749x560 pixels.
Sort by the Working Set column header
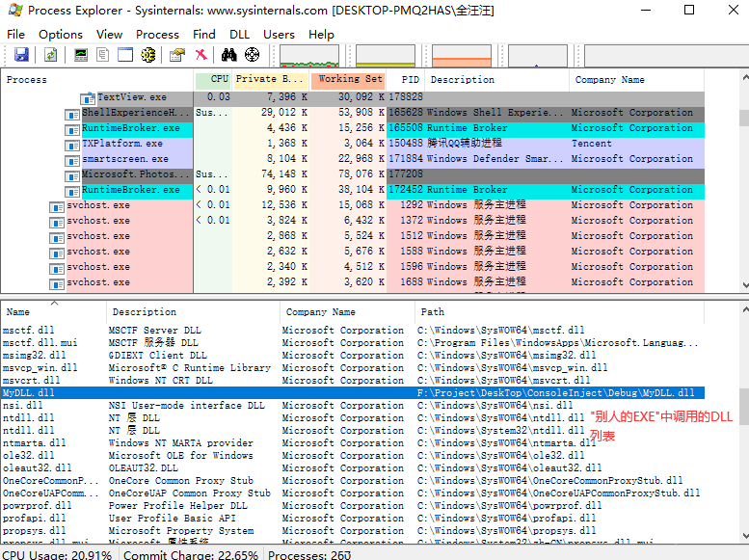348,80
